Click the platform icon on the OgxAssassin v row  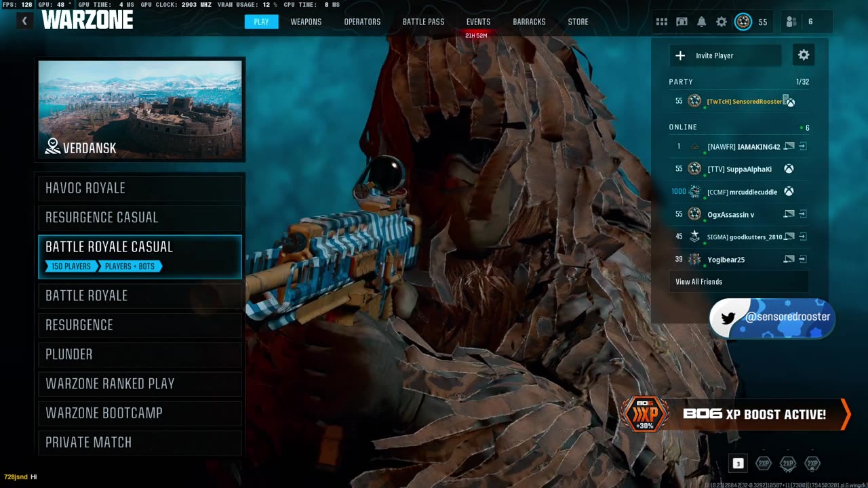(x=789, y=214)
